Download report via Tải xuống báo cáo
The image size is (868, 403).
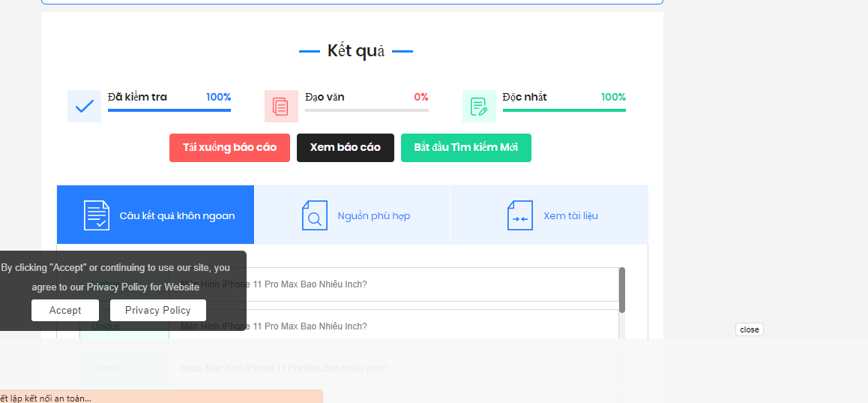pyautogui.click(x=229, y=147)
